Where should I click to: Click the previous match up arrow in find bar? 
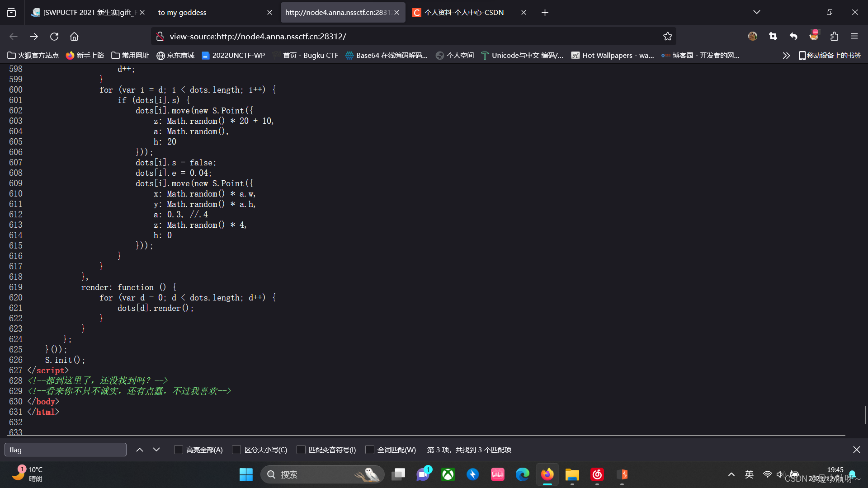point(140,449)
